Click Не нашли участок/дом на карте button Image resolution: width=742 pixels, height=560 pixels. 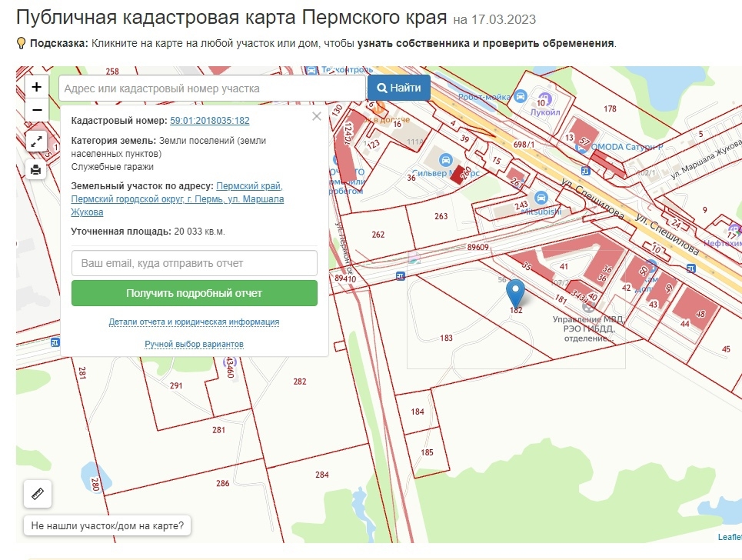pyautogui.click(x=107, y=526)
